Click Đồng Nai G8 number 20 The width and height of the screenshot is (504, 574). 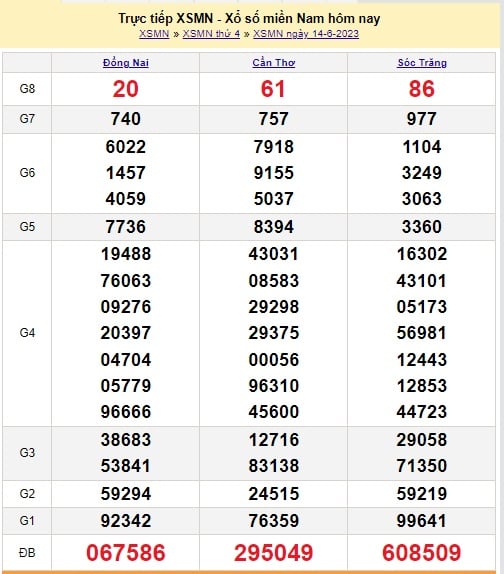[126, 89]
